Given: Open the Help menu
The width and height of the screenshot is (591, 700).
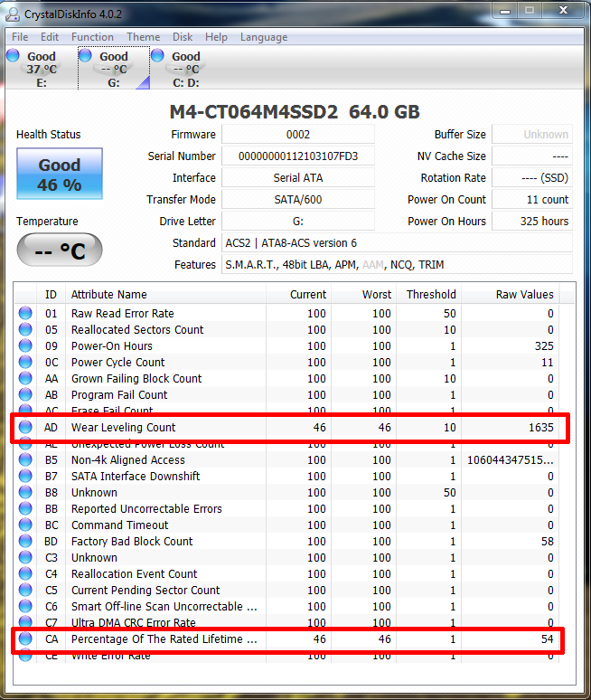Looking at the screenshot, I should tap(216, 37).
